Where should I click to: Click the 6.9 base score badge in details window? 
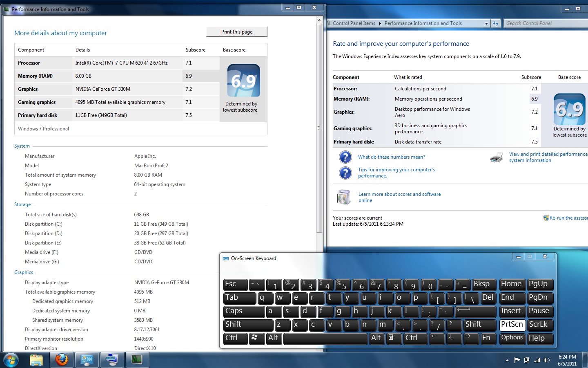243,81
